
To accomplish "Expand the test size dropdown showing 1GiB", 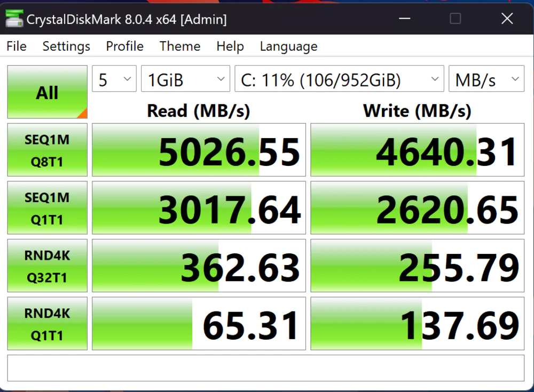I will 186,78.
